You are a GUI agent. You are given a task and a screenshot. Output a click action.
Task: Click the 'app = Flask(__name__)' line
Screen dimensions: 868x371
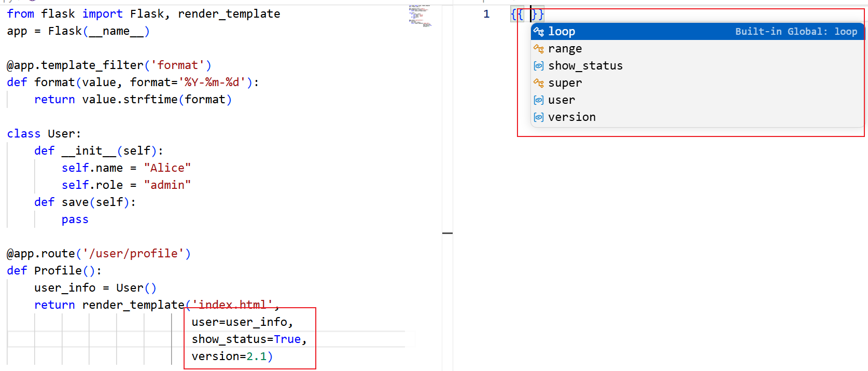(78, 31)
